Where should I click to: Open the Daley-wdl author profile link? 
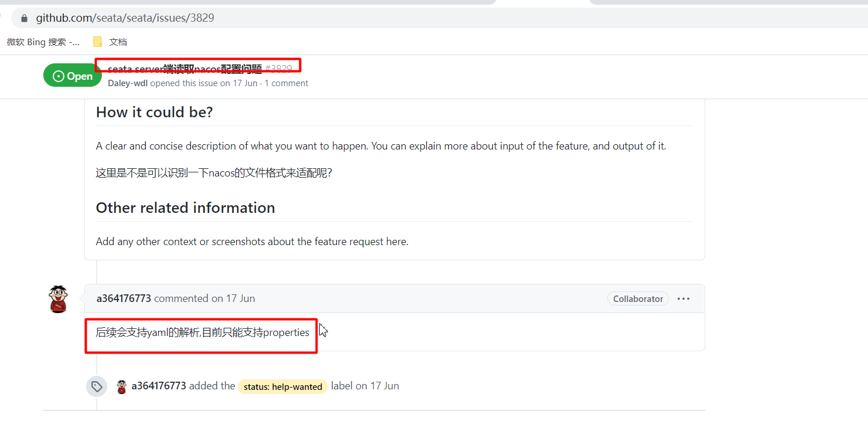(128, 83)
